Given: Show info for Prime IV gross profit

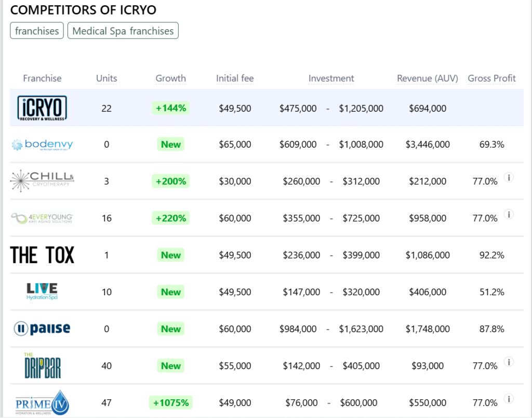Looking at the screenshot, I should [509, 399].
